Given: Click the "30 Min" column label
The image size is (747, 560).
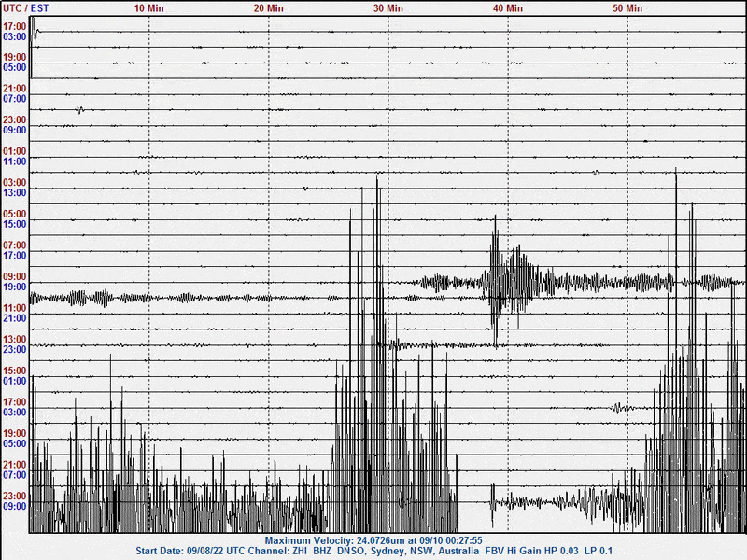Looking at the screenshot, I should 388,8.
